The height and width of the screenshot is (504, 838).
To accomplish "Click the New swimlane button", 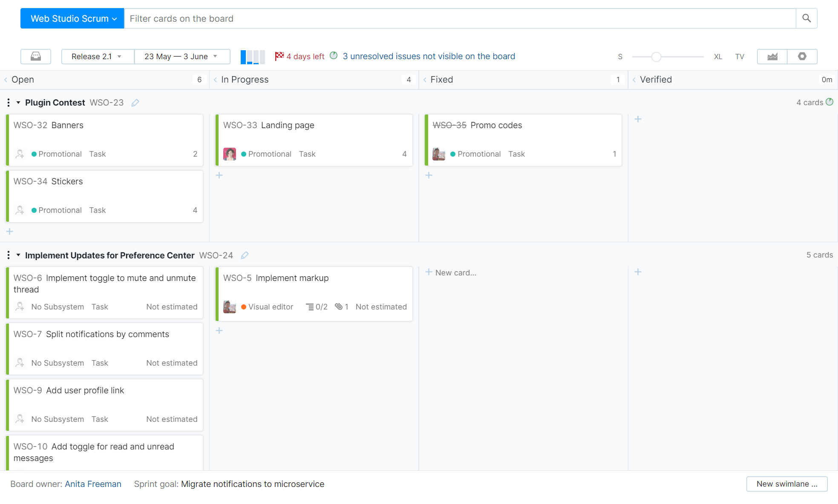I will [x=786, y=484].
